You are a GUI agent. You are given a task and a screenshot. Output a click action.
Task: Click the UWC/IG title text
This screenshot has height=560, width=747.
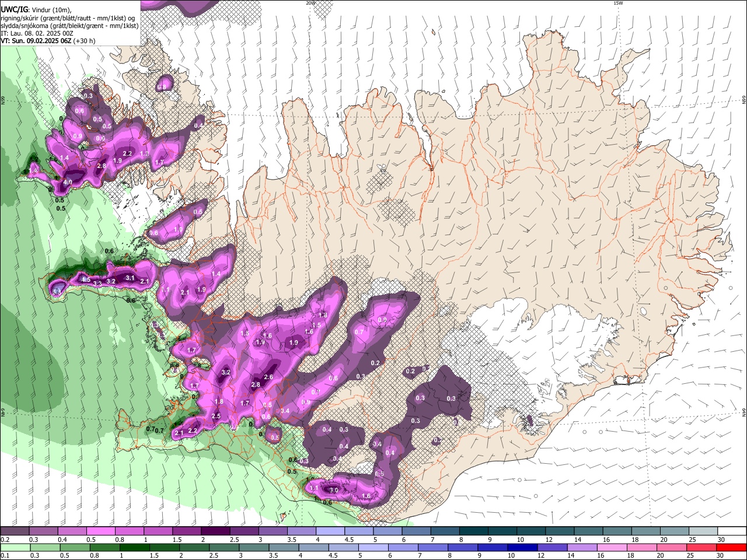14,10
